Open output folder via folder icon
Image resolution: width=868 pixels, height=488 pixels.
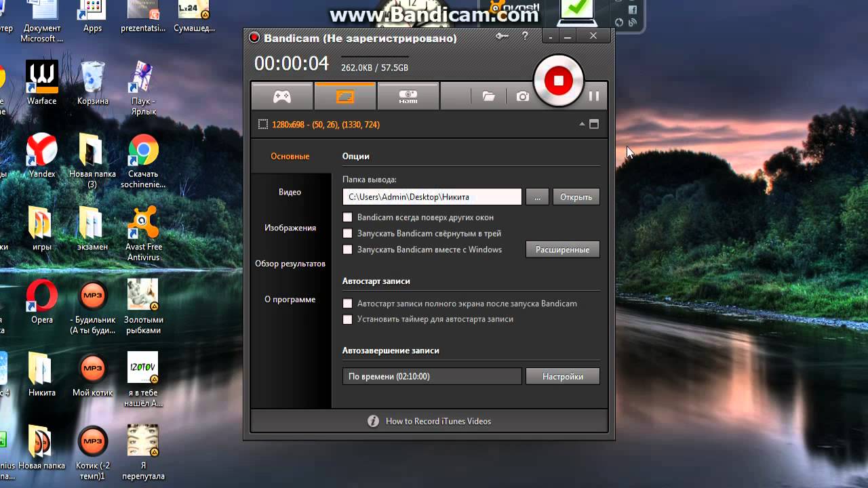pos(488,96)
